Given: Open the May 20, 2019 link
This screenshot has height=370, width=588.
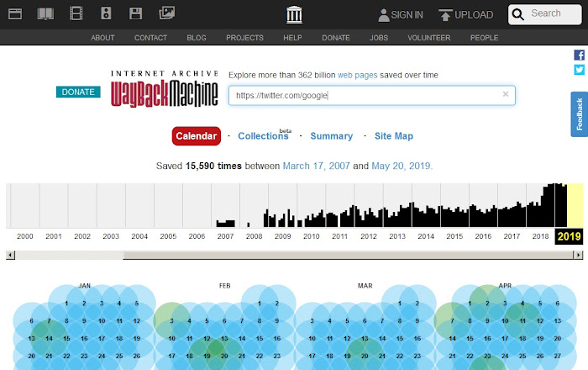Looking at the screenshot, I should coord(401,166).
